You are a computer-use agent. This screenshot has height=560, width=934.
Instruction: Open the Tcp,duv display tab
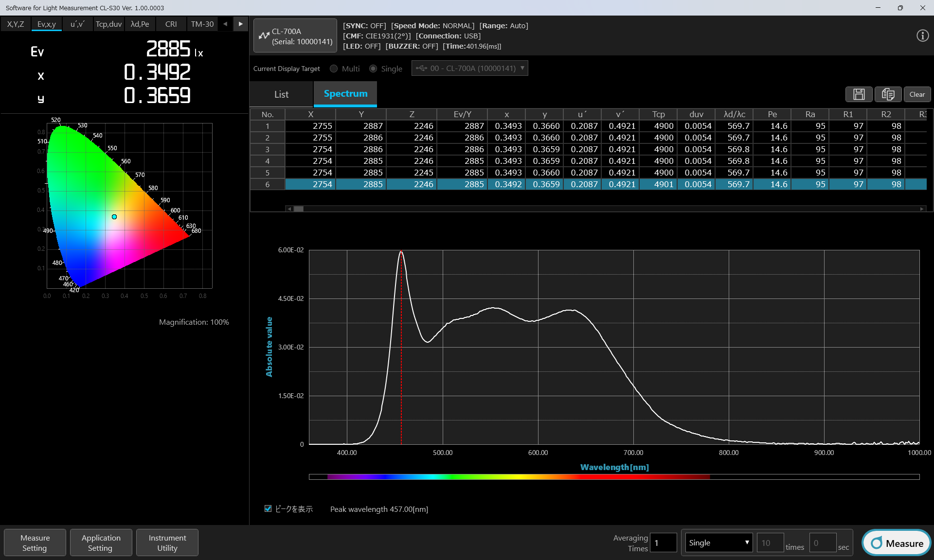click(108, 24)
